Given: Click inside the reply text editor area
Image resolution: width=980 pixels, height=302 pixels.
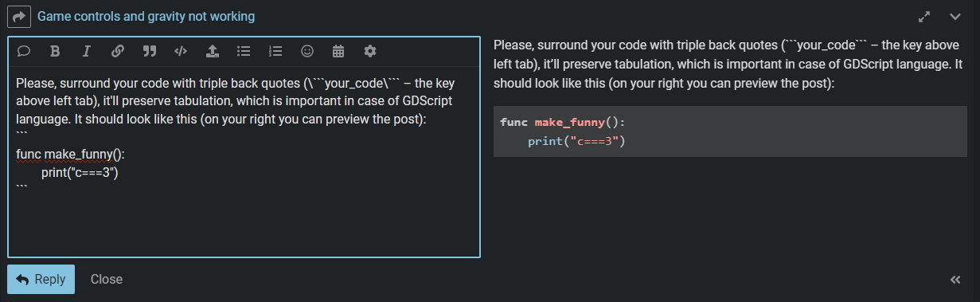Looking at the screenshot, I should 244,162.
